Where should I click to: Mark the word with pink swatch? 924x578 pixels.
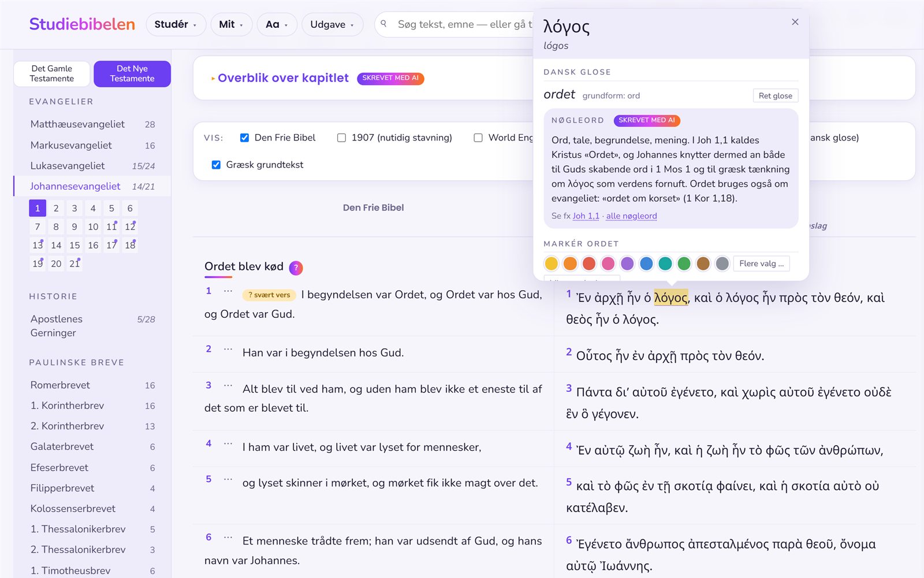608,264
